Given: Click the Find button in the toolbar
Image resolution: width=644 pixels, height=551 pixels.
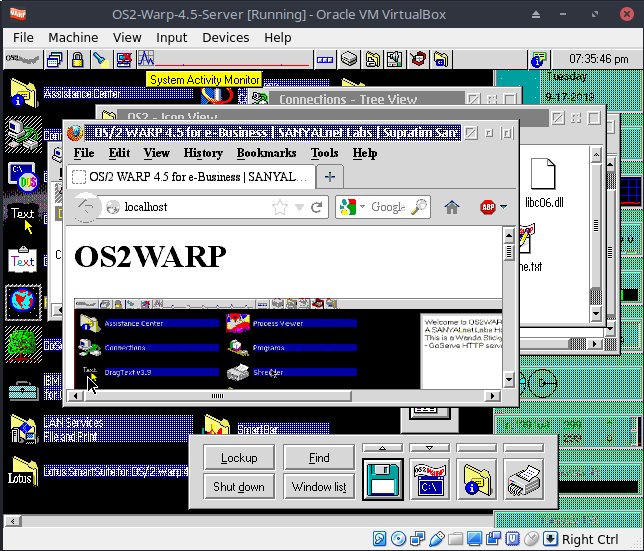Looking at the screenshot, I should pyautogui.click(x=319, y=458).
